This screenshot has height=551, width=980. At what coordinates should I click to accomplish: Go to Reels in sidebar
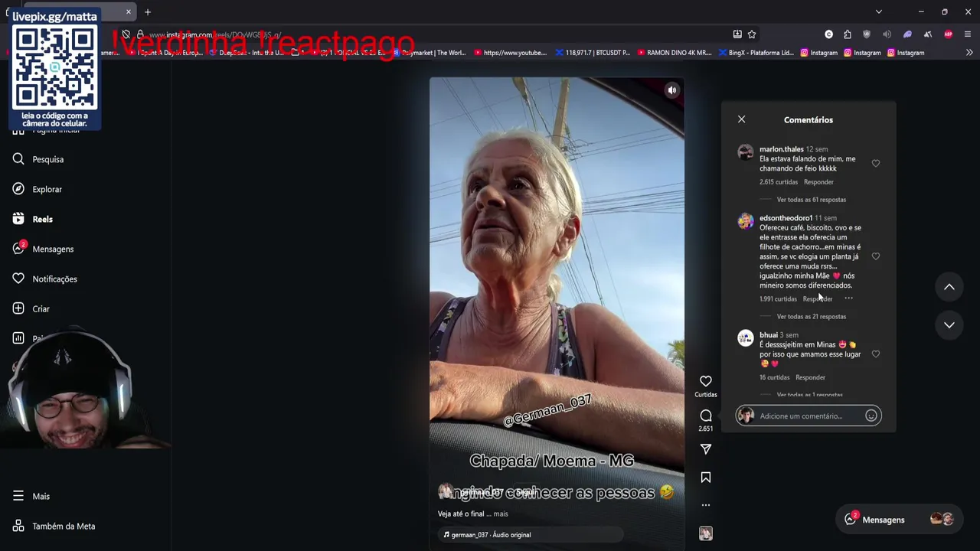tap(33, 219)
